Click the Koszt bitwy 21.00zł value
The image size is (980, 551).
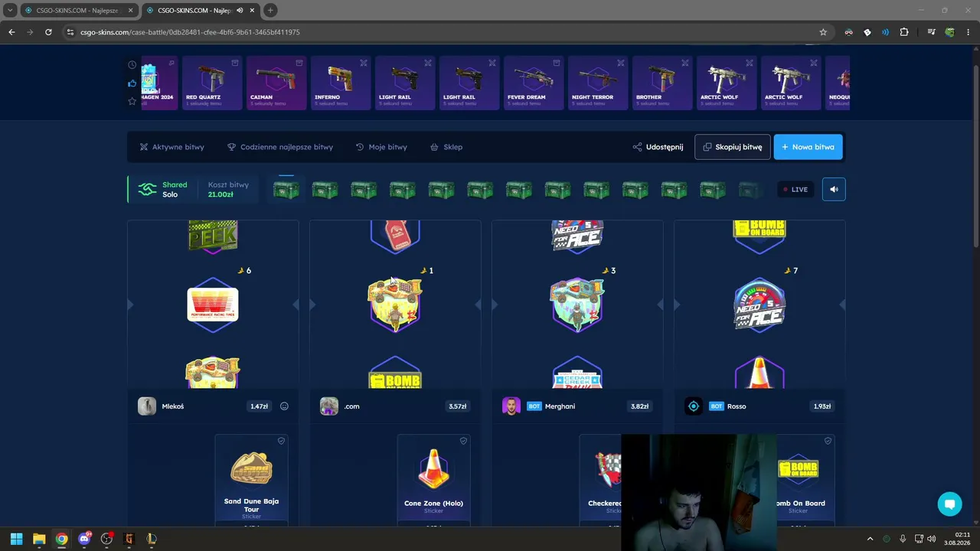[x=220, y=194]
